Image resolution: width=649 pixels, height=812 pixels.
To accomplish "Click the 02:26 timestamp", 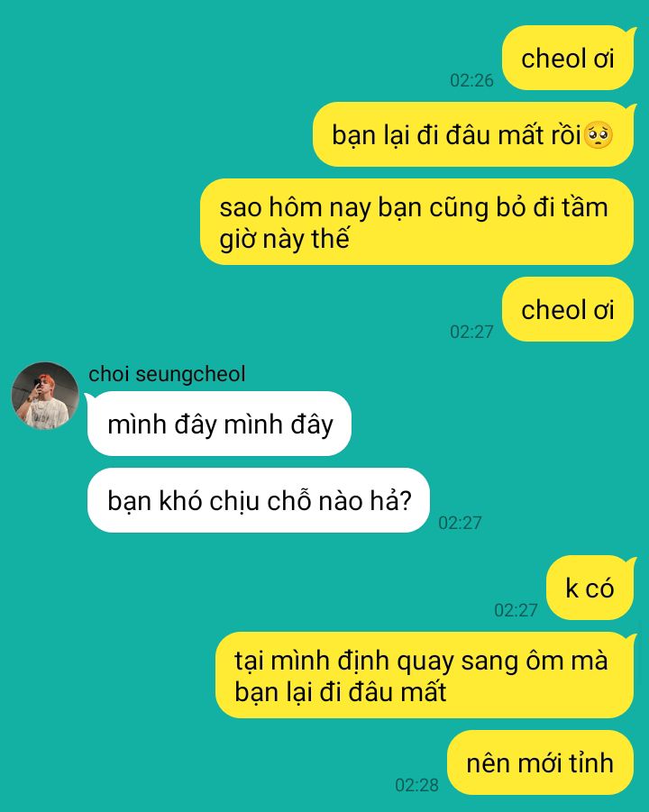I will pos(471,80).
